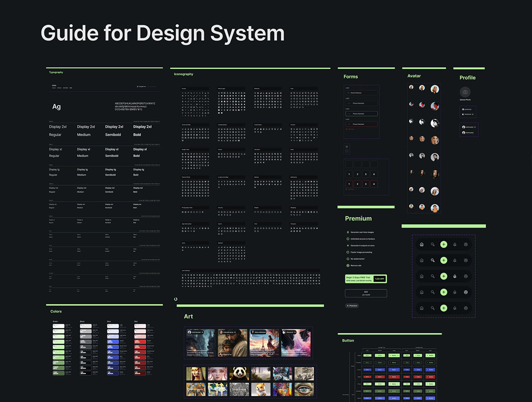Click sparkle icon beside Generate real-time images
Screen dimensions: 532x402
click(348, 232)
